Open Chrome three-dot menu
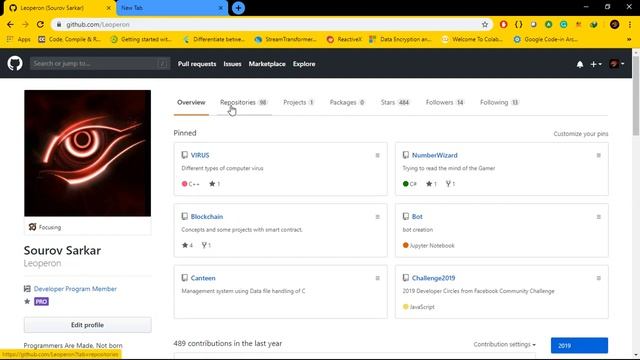This screenshot has width=640, height=360. click(x=630, y=24)
